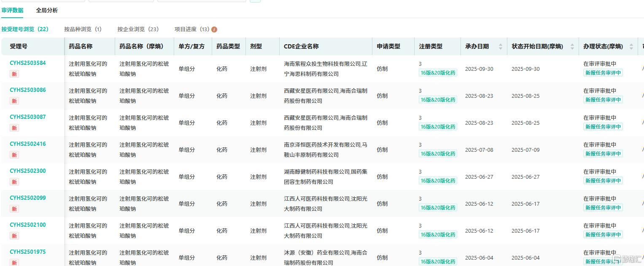Viewport: 644px width, 266px height.
Task: Open acceptance number CYHS2503584
Action: coord(28,63)
